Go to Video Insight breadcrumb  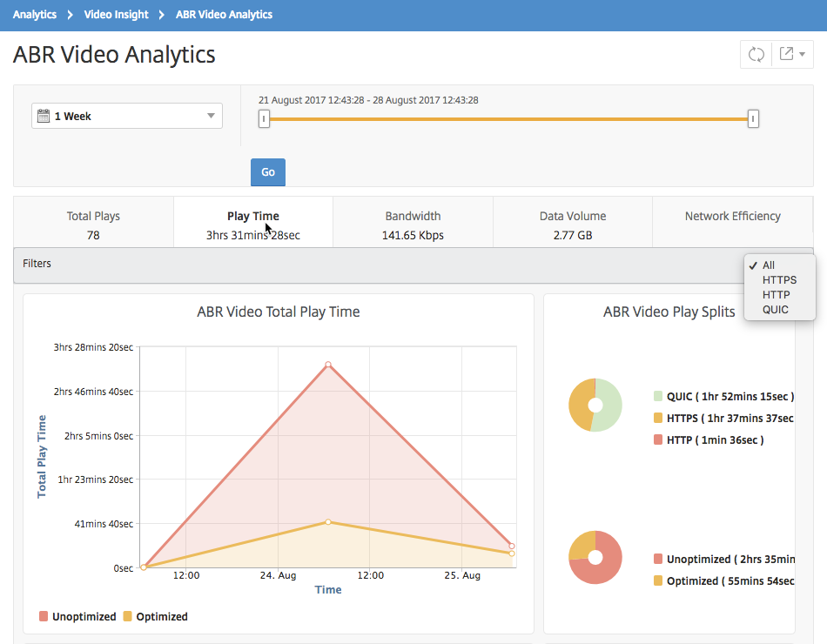[x=116, y=15]
